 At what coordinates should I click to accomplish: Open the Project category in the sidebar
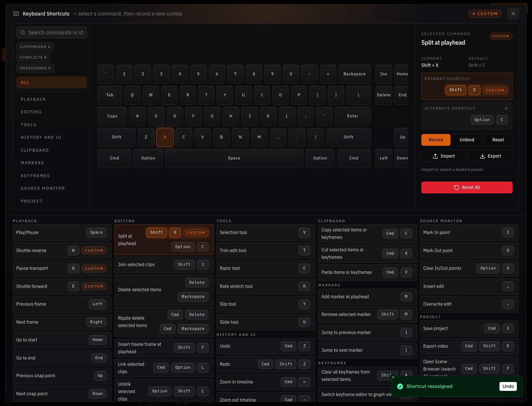pyautogui.click(x=52, y=201)
